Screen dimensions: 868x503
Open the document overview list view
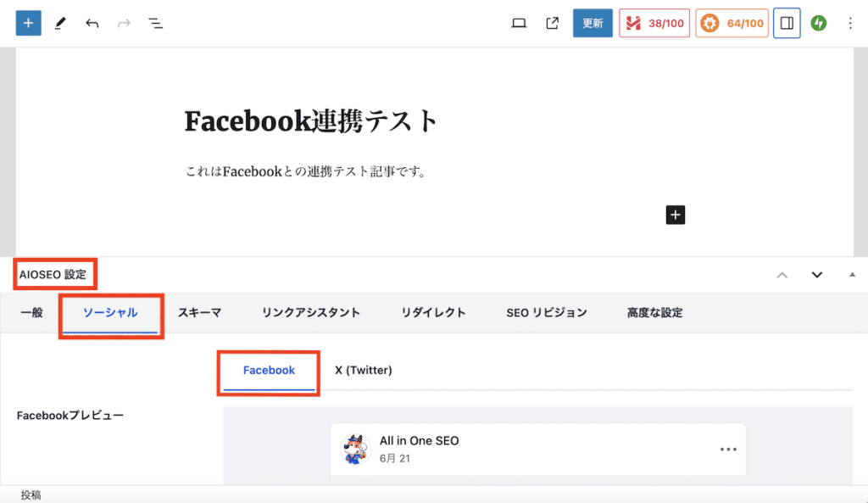tap(156, 23)
